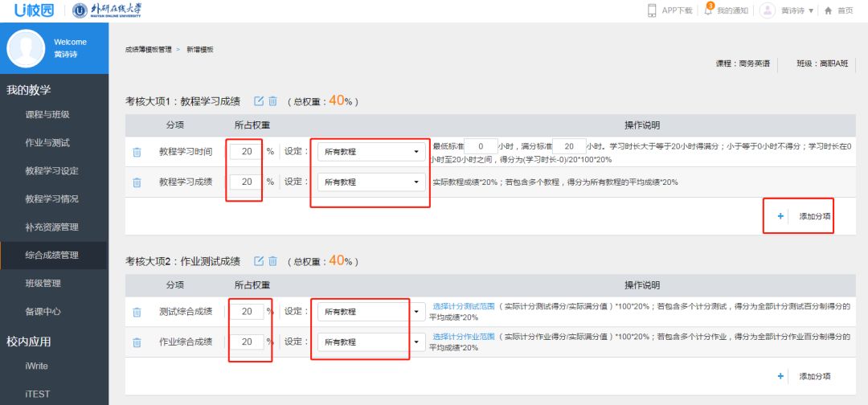The height and width of the screenshot is (405, 868).
Task: Click 选择计分测试范围 link
Action: (x=464, y=306)
